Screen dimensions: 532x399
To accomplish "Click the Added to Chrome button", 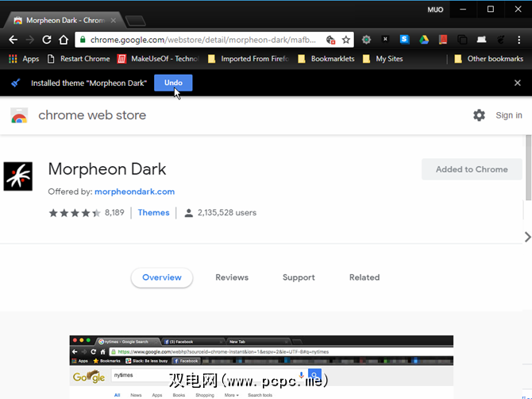I will click(472, 169).
